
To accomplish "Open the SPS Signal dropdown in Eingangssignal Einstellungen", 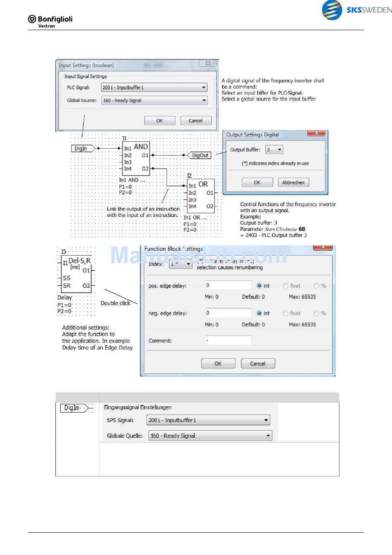I will pyautogui.click(x=208, y=420).
